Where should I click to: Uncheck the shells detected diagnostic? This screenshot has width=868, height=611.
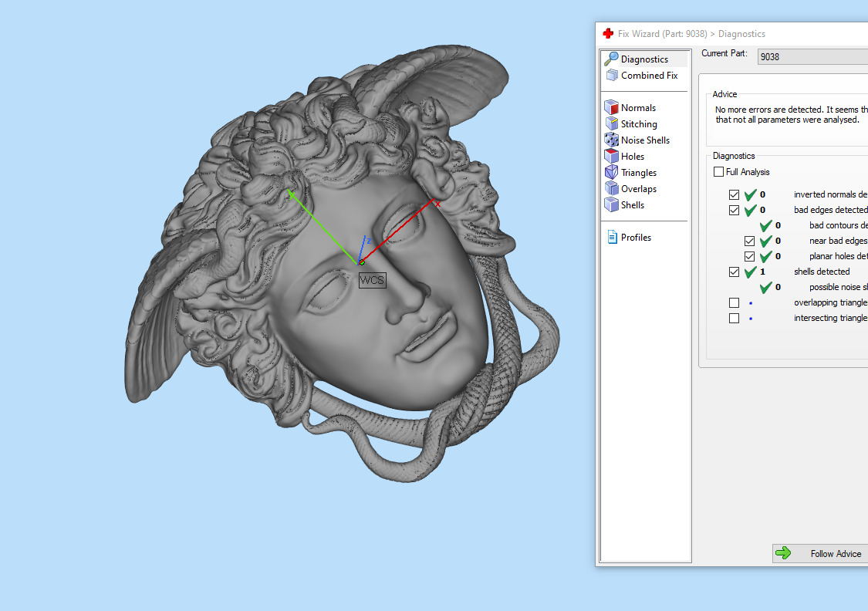pos(734,272)
